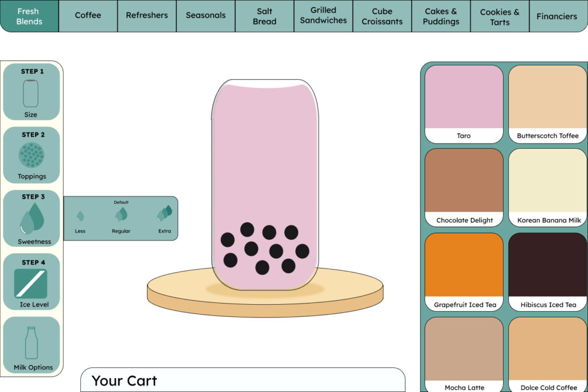
Task: Open the Seasonals category tab
Action: coord(206,15)
